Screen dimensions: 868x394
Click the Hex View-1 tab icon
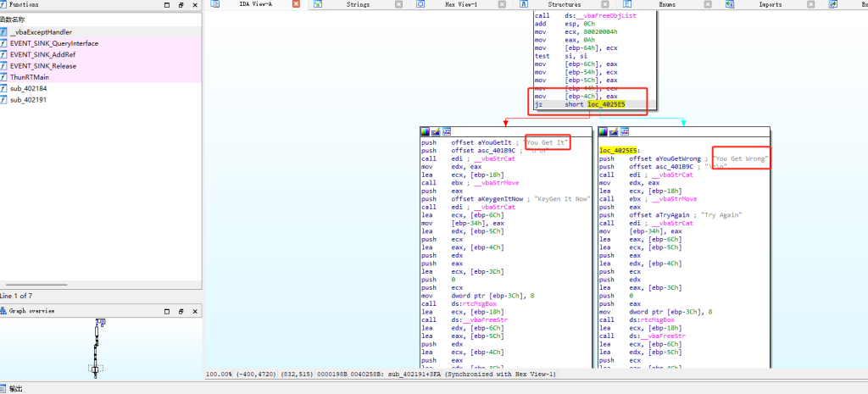(420, 4)
